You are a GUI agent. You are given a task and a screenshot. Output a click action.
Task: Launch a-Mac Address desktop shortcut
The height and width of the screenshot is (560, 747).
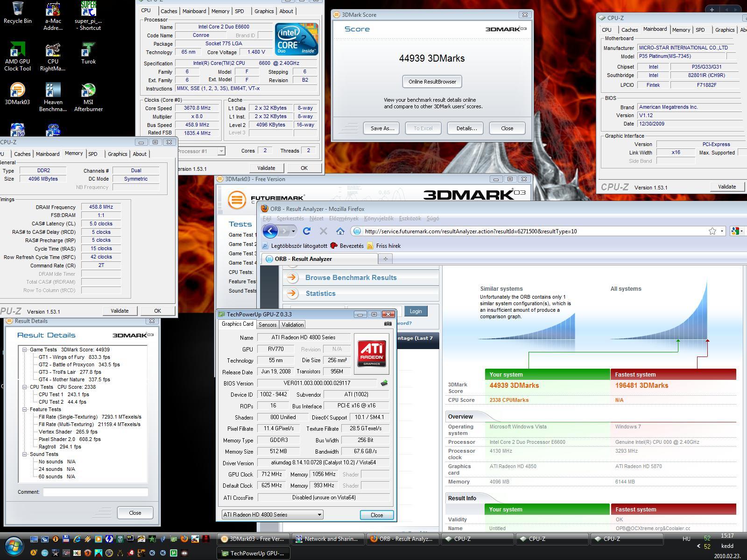click(x=53, y=16)
